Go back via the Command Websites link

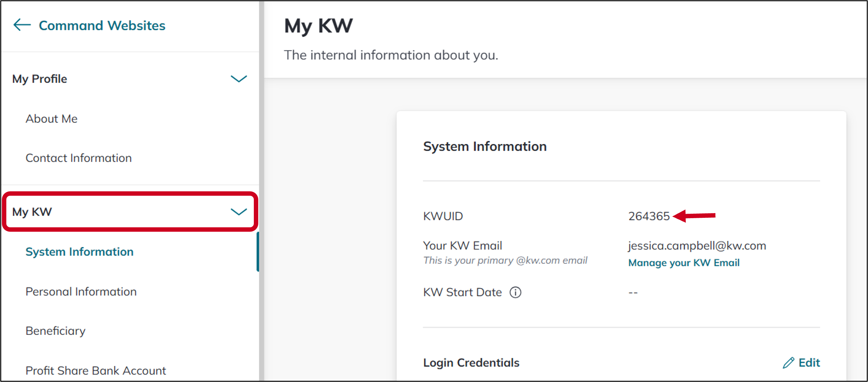[102, 26]
